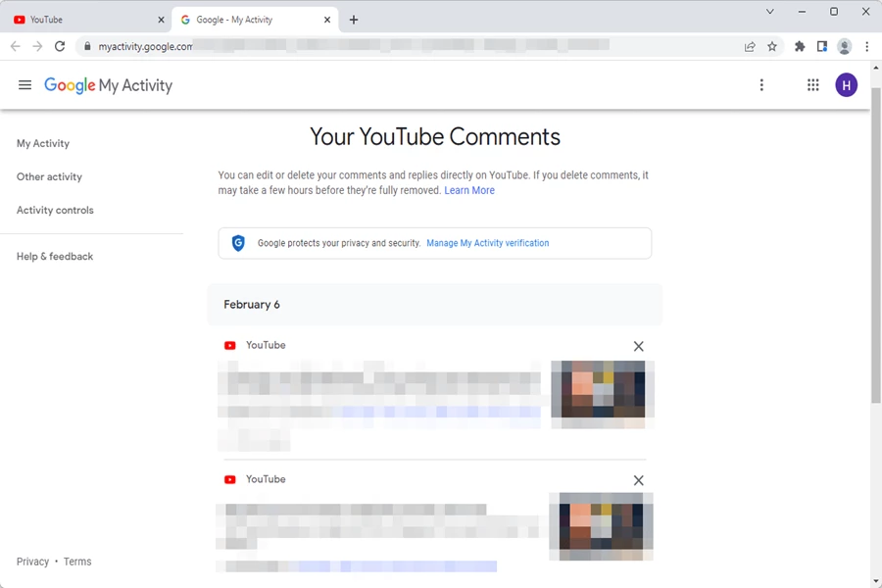Bookmark this page with star icon
Viewport: 882px width, 588px height.
click(772, 47)
